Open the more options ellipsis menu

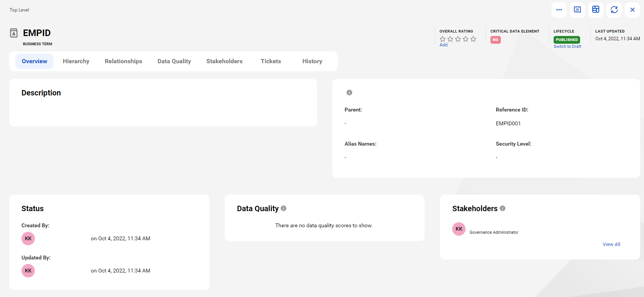tap(559, 10)
